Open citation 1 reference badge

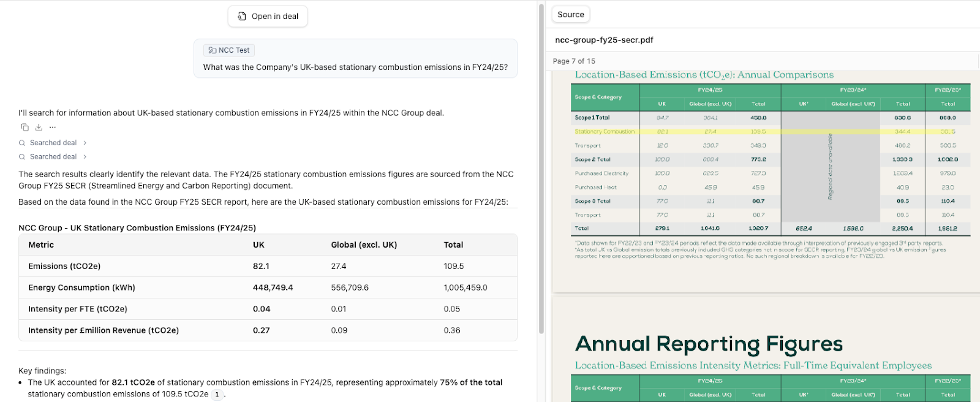[x=217, y=395]
